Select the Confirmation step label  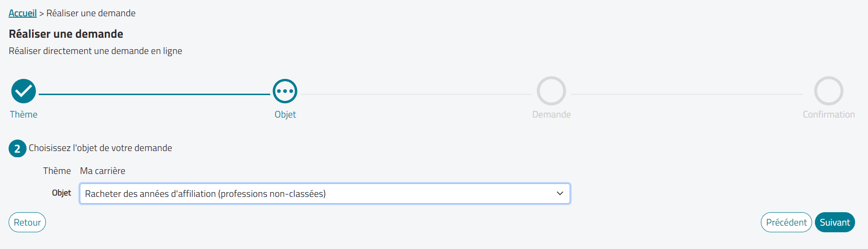click(829, 114)
